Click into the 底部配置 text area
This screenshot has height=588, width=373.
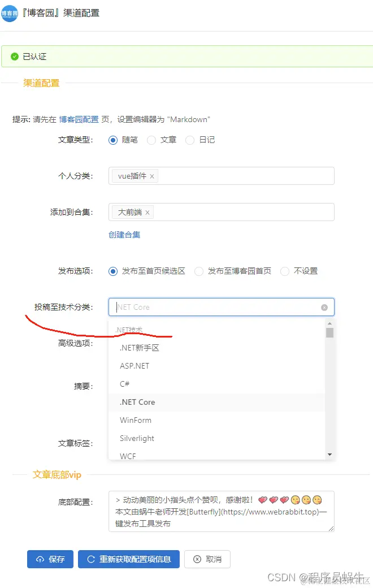(221, 512)
